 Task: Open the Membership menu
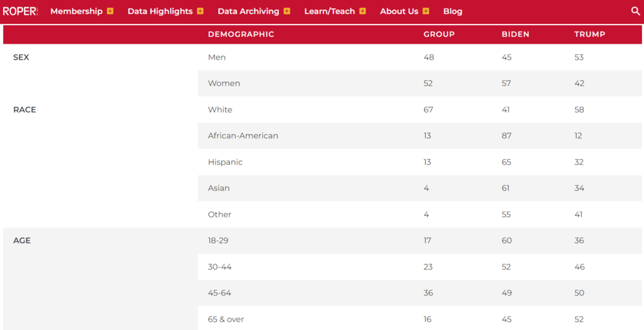pos(76,11)
